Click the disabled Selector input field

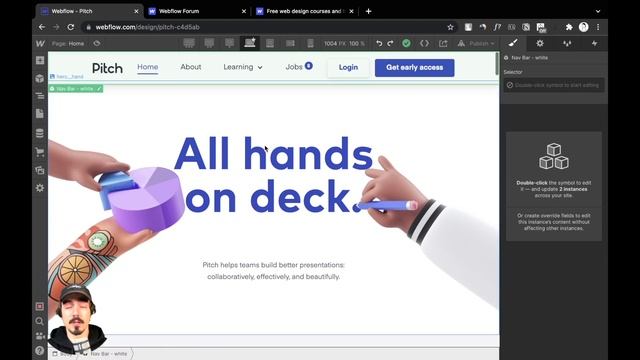pyautogui.click(x=554, y=85)
